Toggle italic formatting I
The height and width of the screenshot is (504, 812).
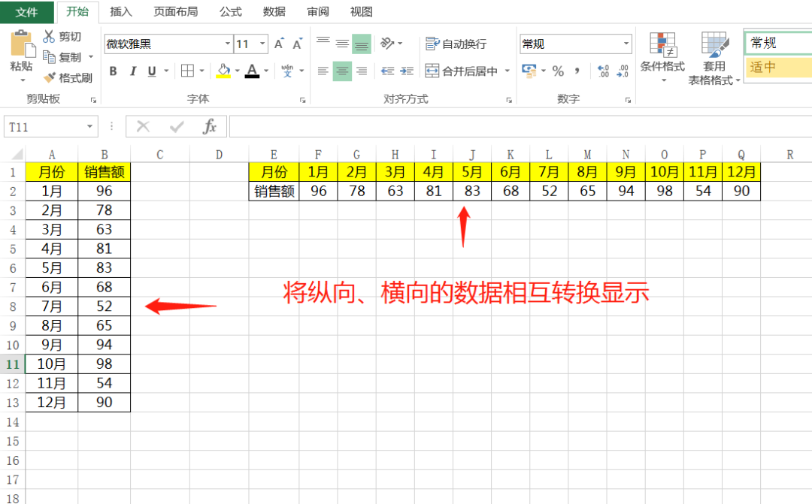coord(132,71)
